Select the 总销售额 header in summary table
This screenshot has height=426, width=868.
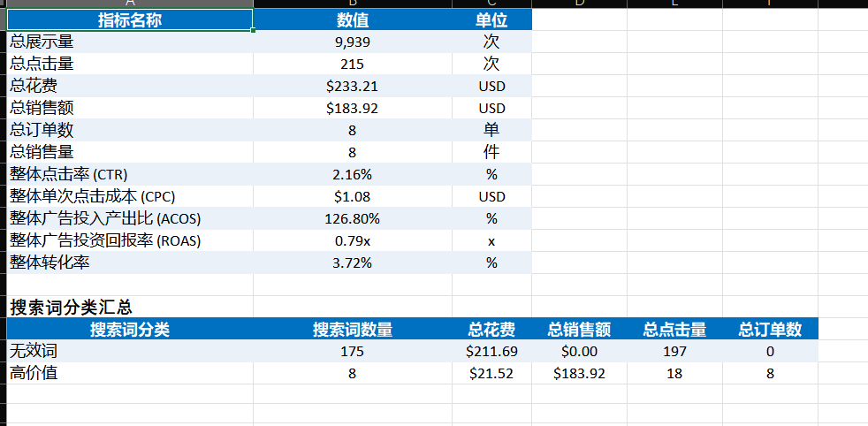click(x=579, y=329)
